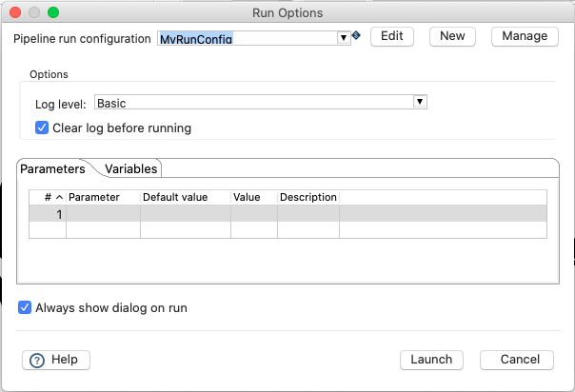
Task: Close the Run Options window with red button
Action: [x=14, y=13]
